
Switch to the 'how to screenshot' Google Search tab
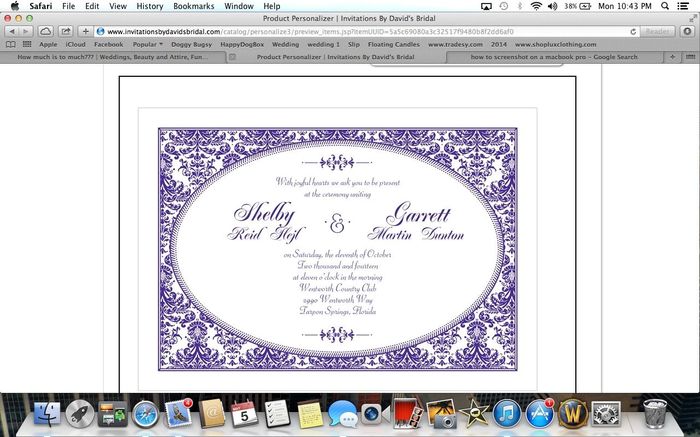[554, 57]
